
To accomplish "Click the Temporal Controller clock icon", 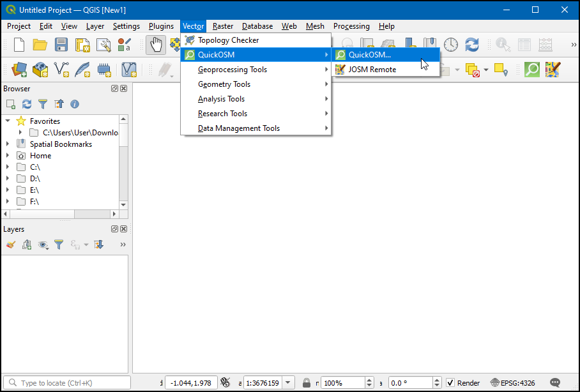I will click(451, 45).
